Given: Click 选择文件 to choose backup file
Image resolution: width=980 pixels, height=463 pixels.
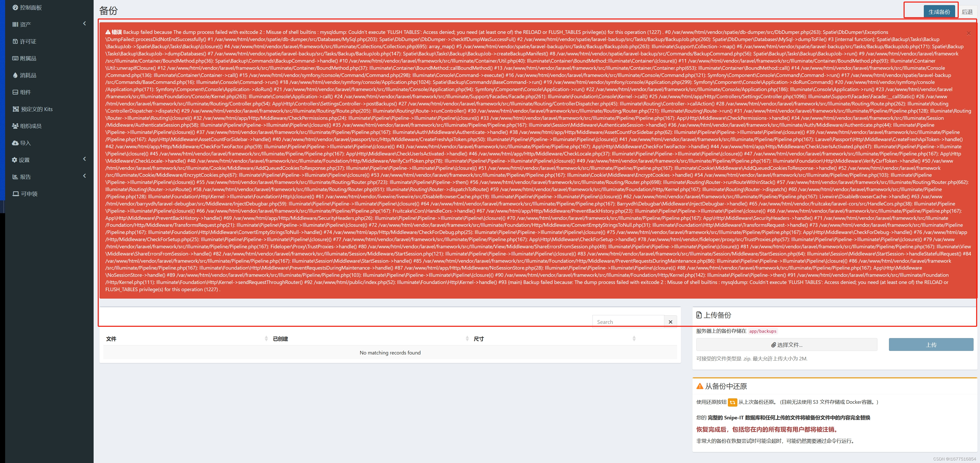Looking at the screenshot, I should pos(786,345).
